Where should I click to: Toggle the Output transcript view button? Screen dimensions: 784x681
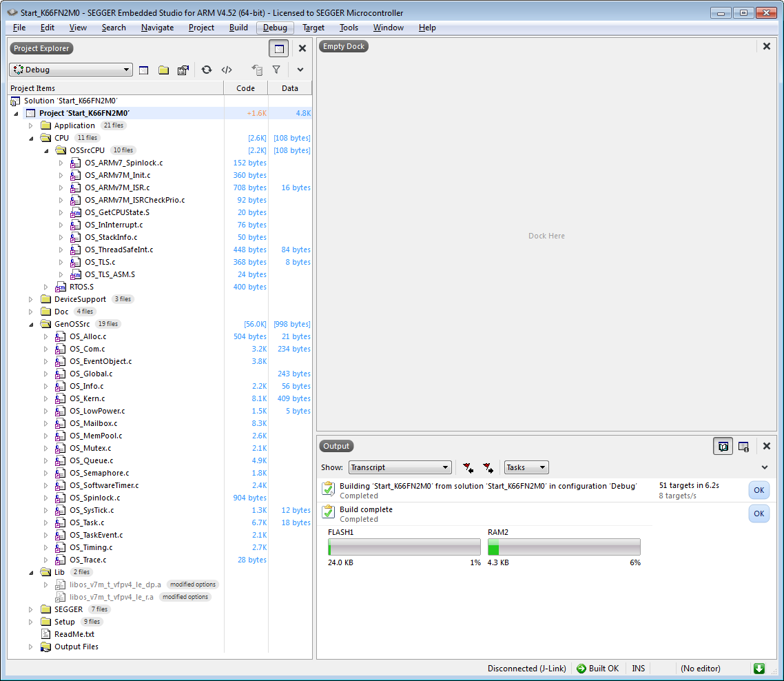tap(723, 446)
